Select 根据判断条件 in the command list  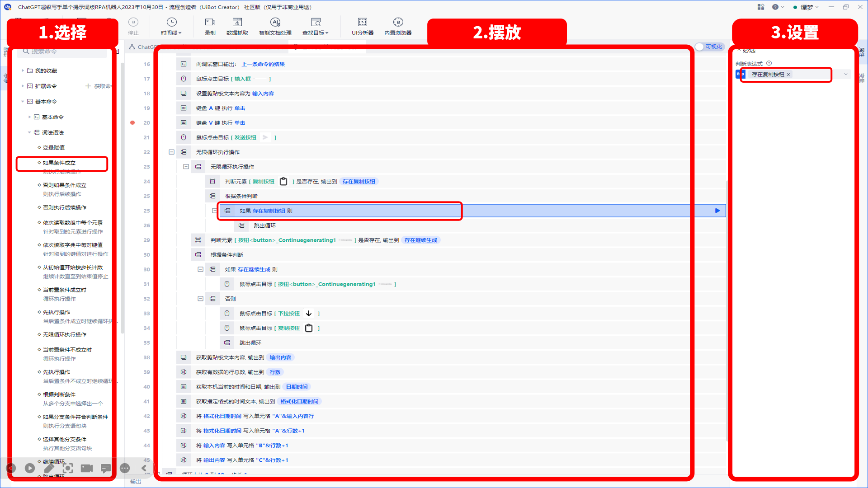(x=59, y=394)
